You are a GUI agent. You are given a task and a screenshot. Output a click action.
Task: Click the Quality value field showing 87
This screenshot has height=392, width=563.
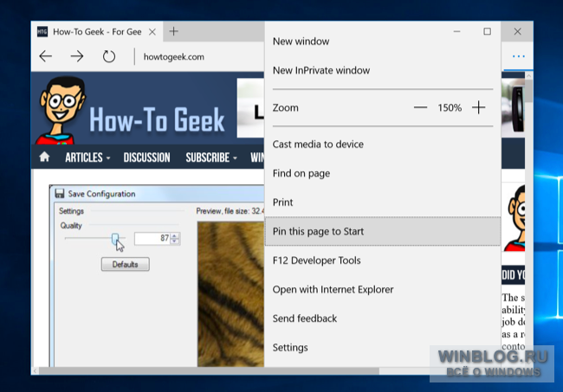(152, 239)
